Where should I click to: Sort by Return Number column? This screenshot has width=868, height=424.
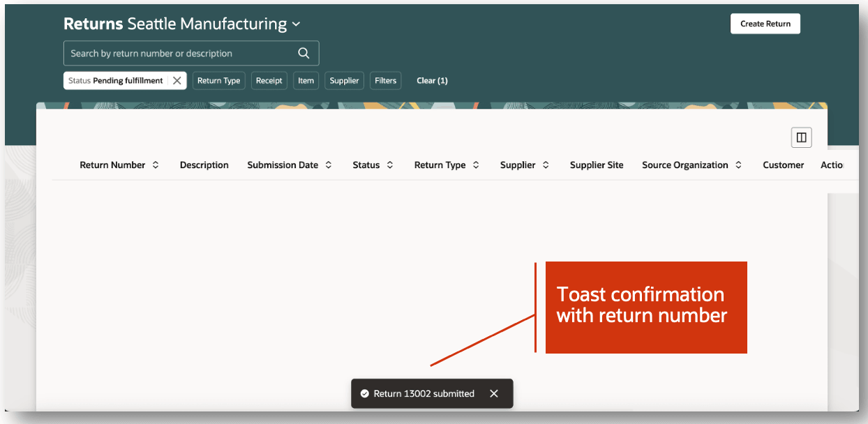[x=156, y=165]
